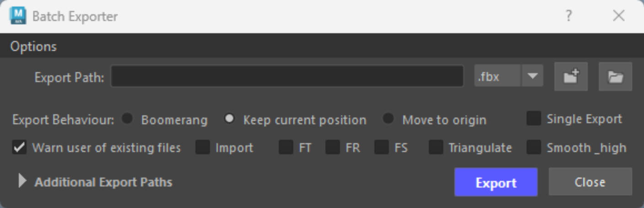The height and width of the screenshot is (208, 644).
Task: Open the .fbx file format dropdown
Action: (x=509, y=76)
